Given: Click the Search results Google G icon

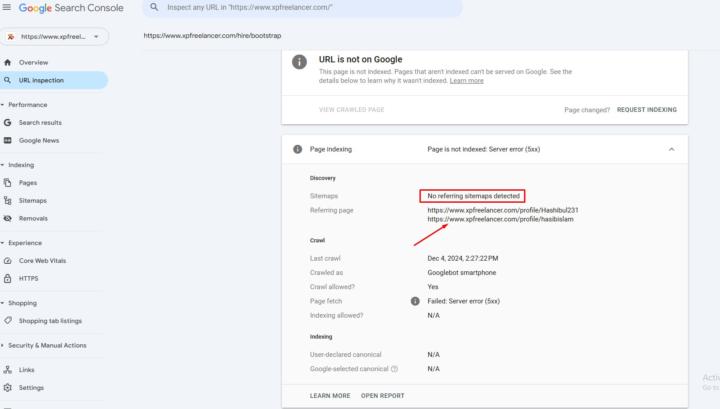Looking at the screenshot, I should 7,123.
